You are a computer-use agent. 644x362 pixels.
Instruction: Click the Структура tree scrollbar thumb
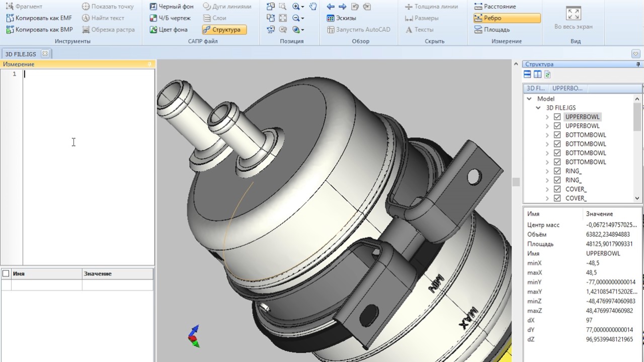coord(637,117)
